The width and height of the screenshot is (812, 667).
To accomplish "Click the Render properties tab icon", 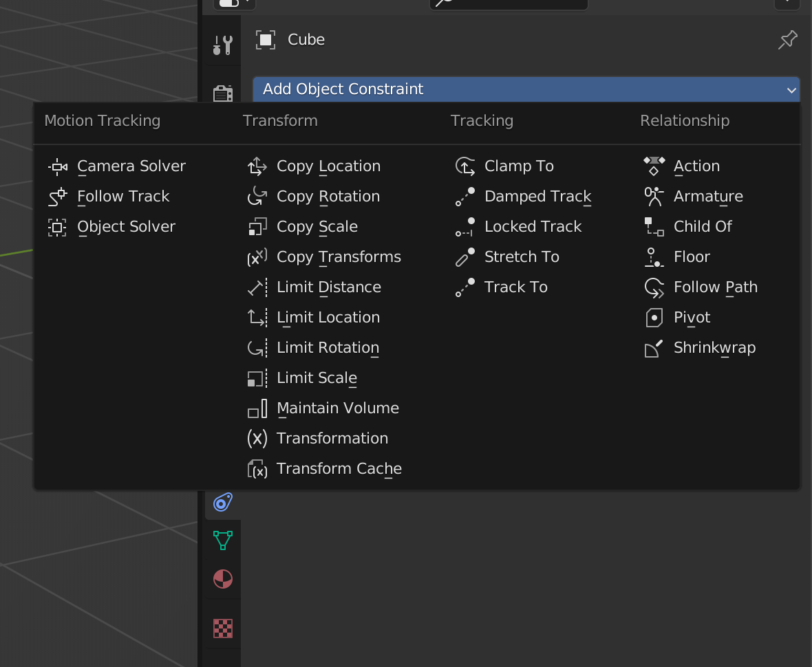I will click(222, 94).
